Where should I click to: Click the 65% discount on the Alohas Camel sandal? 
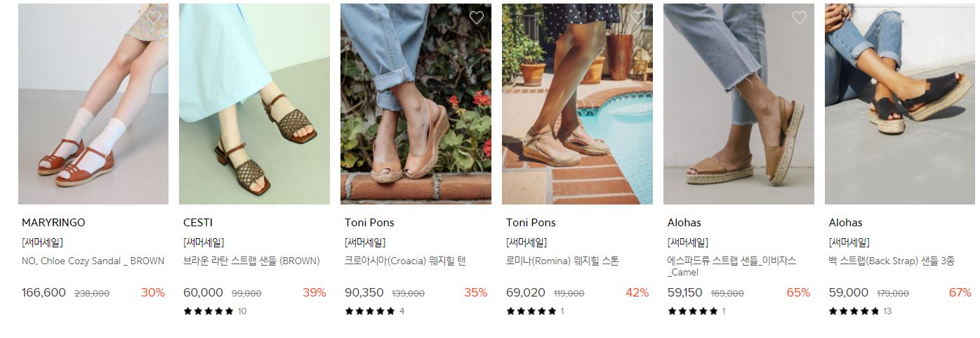tap(798, 293)
